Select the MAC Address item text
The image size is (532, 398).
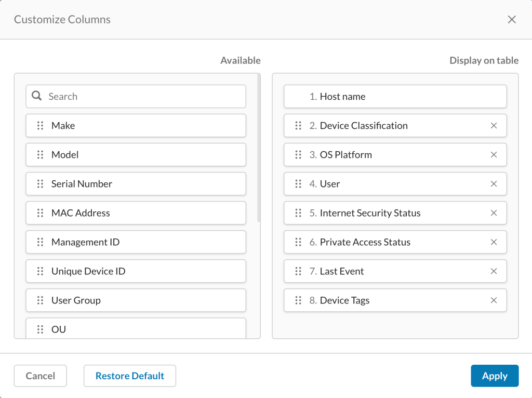point(81,213)
